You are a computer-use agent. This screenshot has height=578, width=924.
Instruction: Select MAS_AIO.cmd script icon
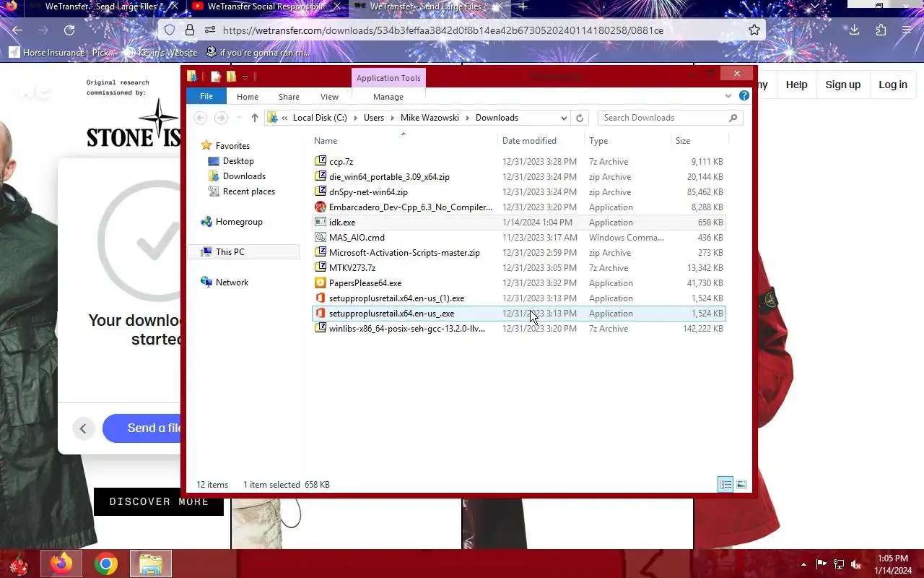pos(321,237)
